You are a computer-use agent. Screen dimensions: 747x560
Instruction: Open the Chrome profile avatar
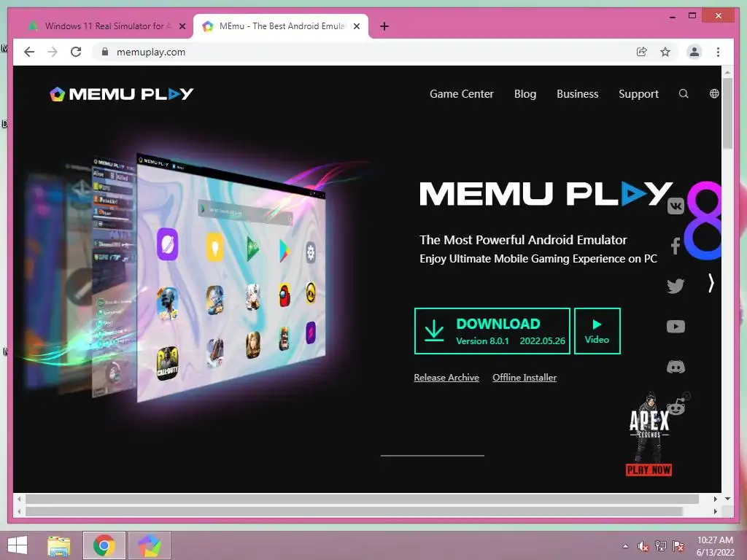pyautogui.click(x=694, y=52)
